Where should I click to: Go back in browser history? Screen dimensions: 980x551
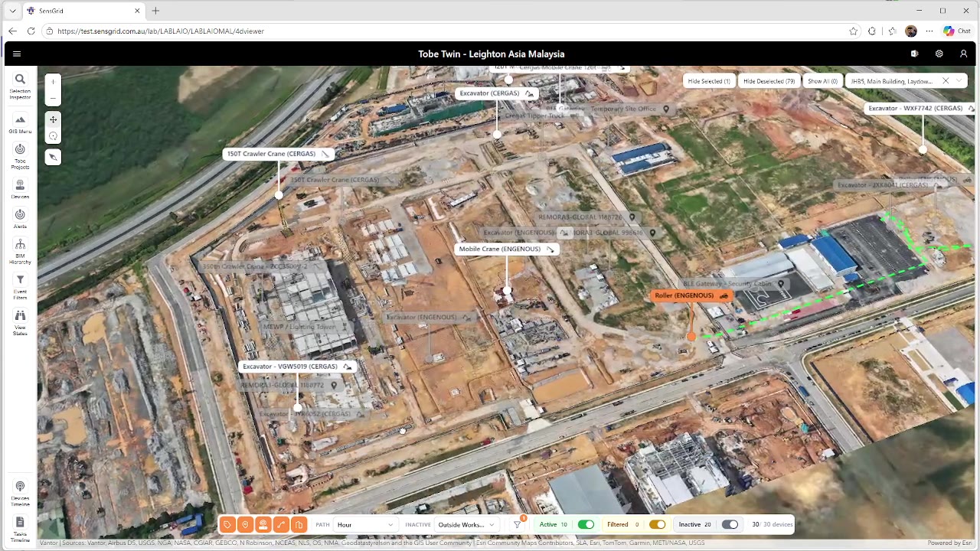(x=12, y=31)
